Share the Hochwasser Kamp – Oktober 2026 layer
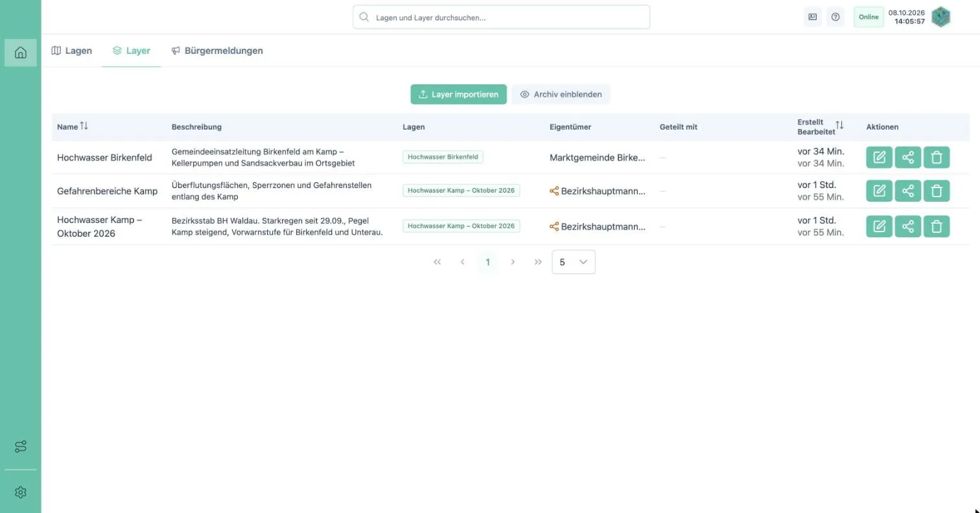 click(x=908, y=226)
